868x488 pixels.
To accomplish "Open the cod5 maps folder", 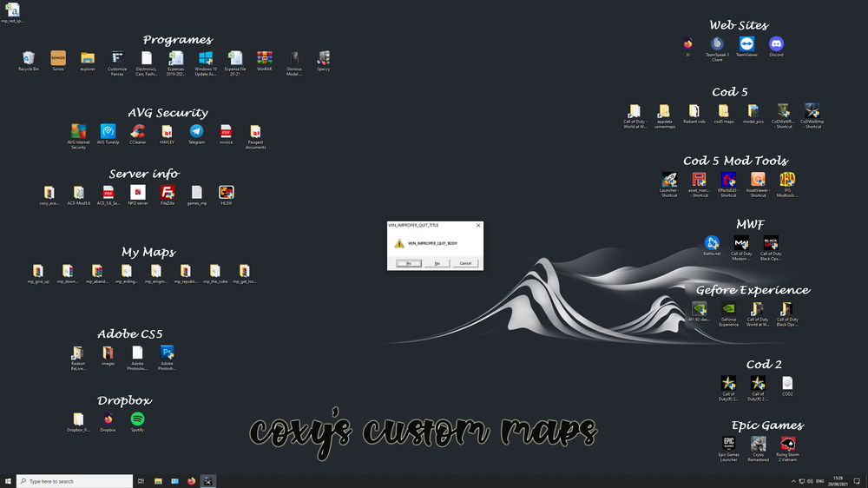I will coord(724,114).
